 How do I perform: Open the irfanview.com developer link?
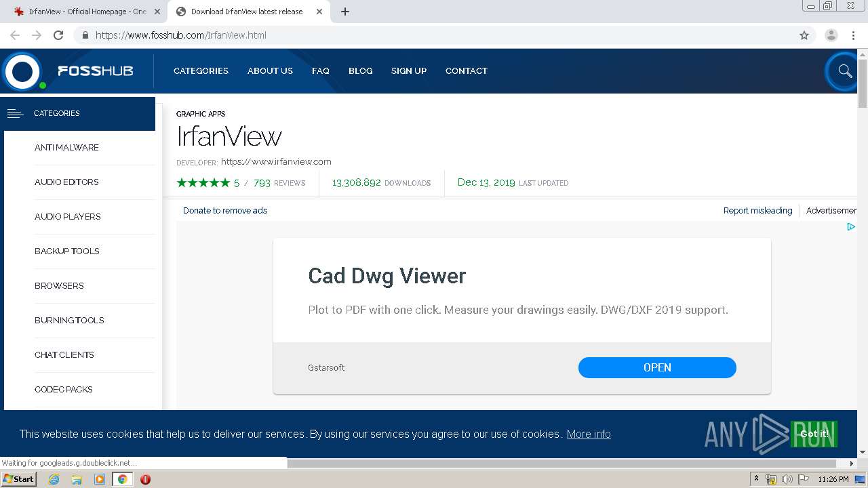click(276, 161)
